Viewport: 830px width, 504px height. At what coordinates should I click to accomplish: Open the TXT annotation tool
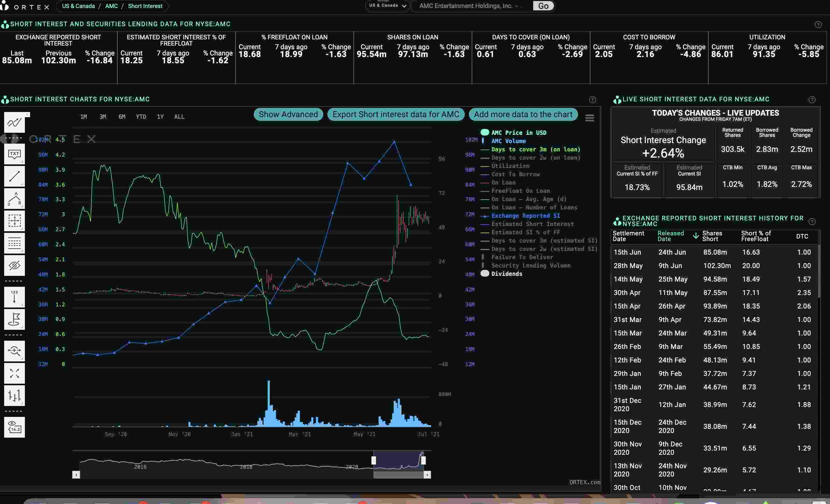point(14,154)
